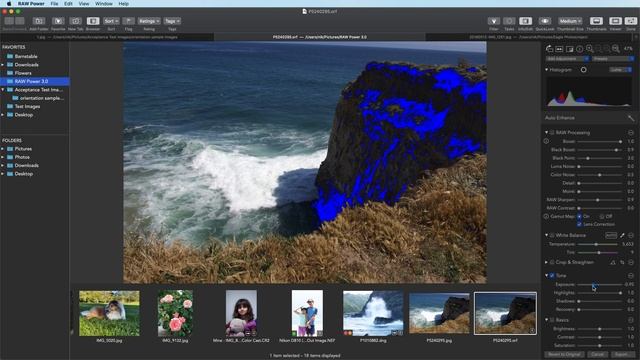
Task: Open a New Tab from toolbar
Action: point(76,21)
